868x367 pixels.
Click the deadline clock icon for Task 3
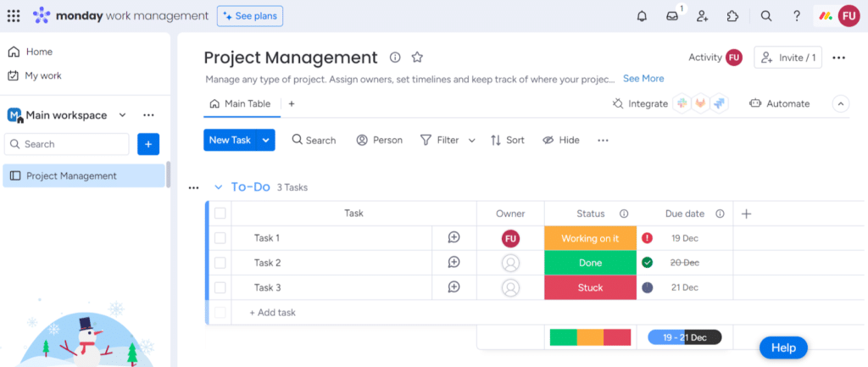click(x=647, y=288)
